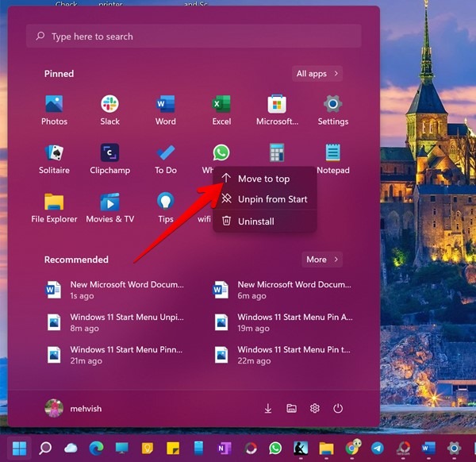The width and height of the screenshot is (476, 462).
Task: Open the pinned Excel app
Action: pos(221,110)
